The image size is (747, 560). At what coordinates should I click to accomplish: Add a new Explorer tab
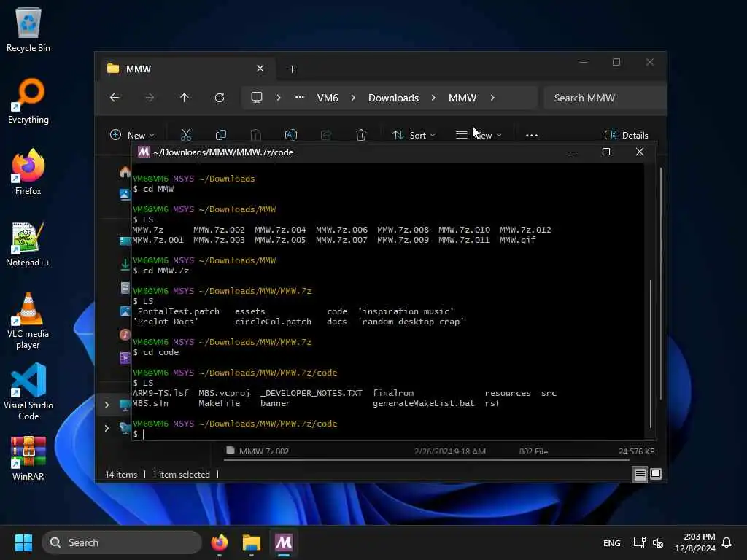tap(292, 69)
